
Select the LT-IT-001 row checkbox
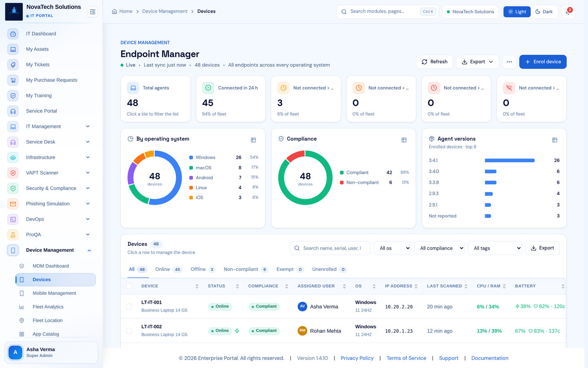coord(129,307)
